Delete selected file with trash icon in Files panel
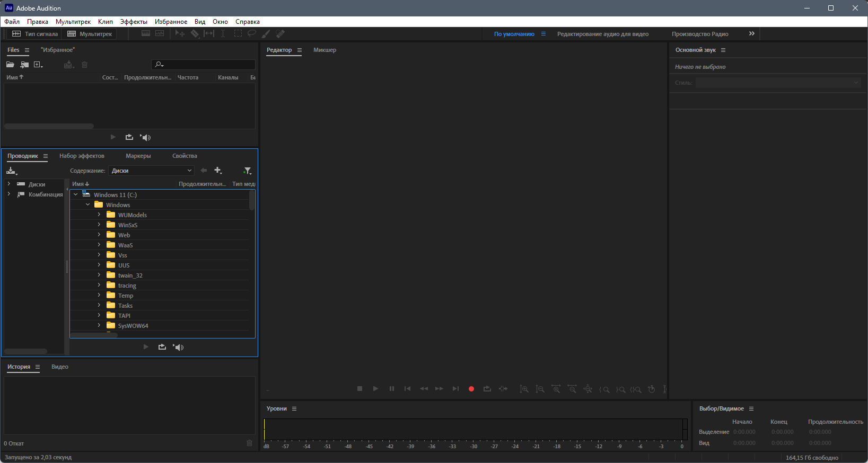Viewport: 868px width, 463px height. click(84, 65)
